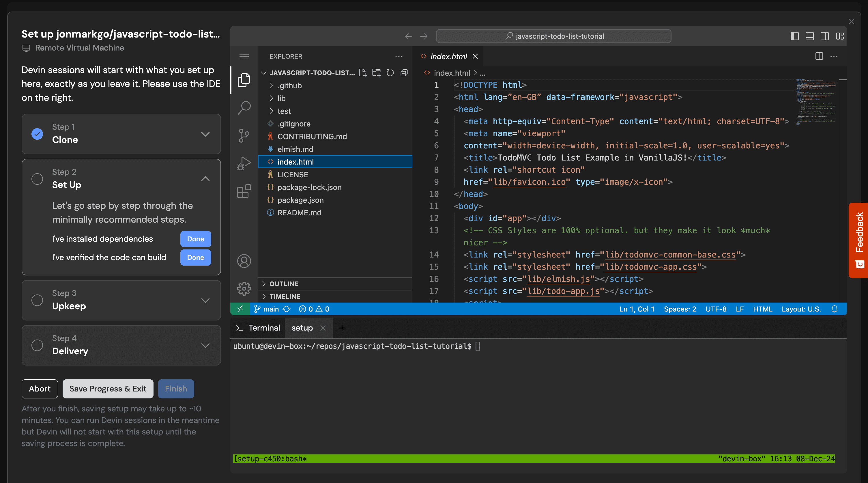The image size is (868, 483).
Task: Add a new terminal tab with plus
Action: point(342,328)
